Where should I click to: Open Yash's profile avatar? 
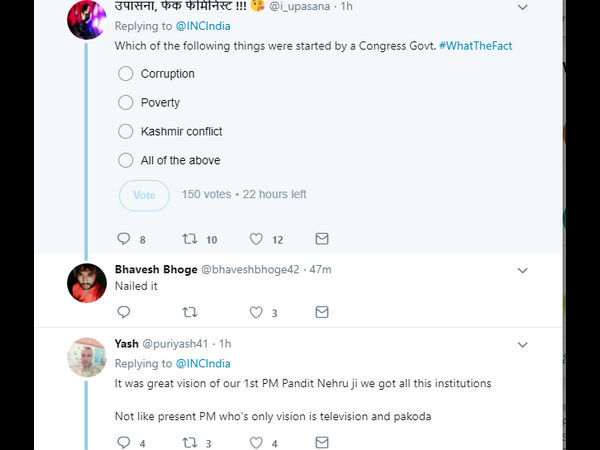point(87,357)
